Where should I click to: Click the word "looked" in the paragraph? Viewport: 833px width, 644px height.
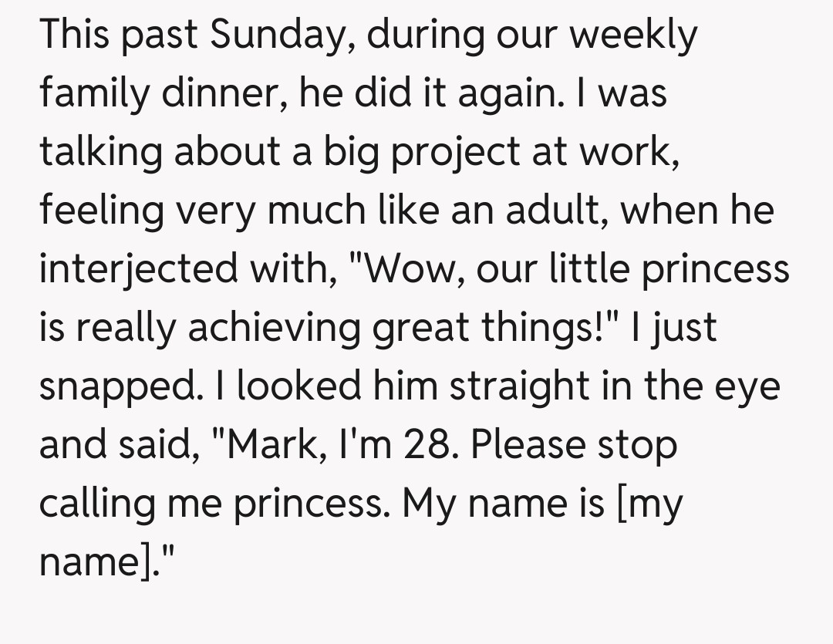pyautogui.click(x=298, y=386)
